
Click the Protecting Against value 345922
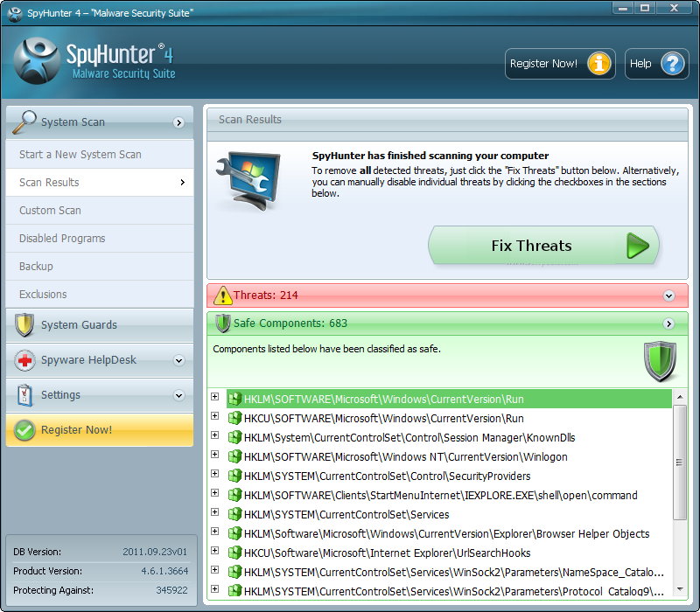pos(171,590)
